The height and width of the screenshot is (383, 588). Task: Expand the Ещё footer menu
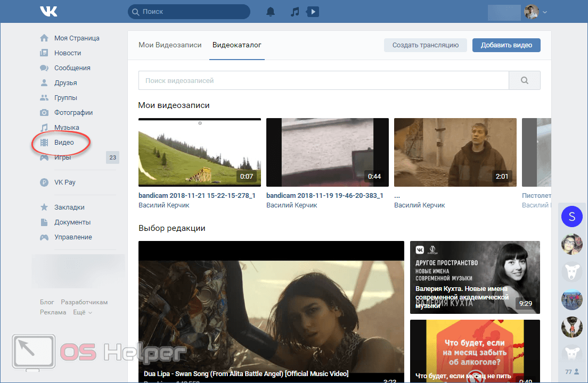[82, 312]
